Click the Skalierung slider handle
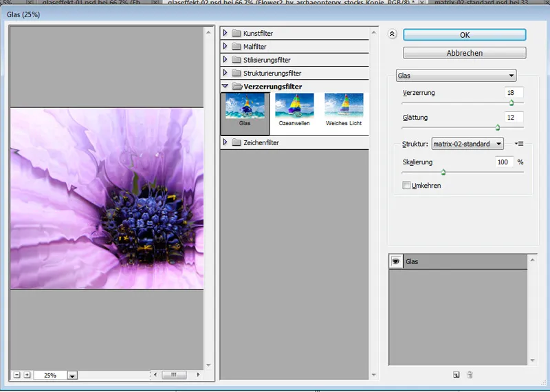This screenshot has width=550, height=392. pyautogui.click(x=443, y=172)
